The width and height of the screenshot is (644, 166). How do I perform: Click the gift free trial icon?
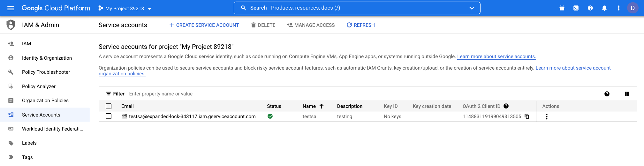[562, 8]
